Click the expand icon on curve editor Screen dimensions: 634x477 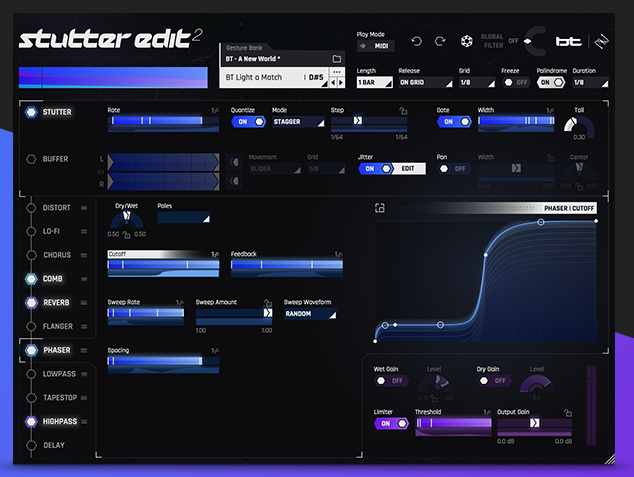pyautogui.click(x=380, y=208)
